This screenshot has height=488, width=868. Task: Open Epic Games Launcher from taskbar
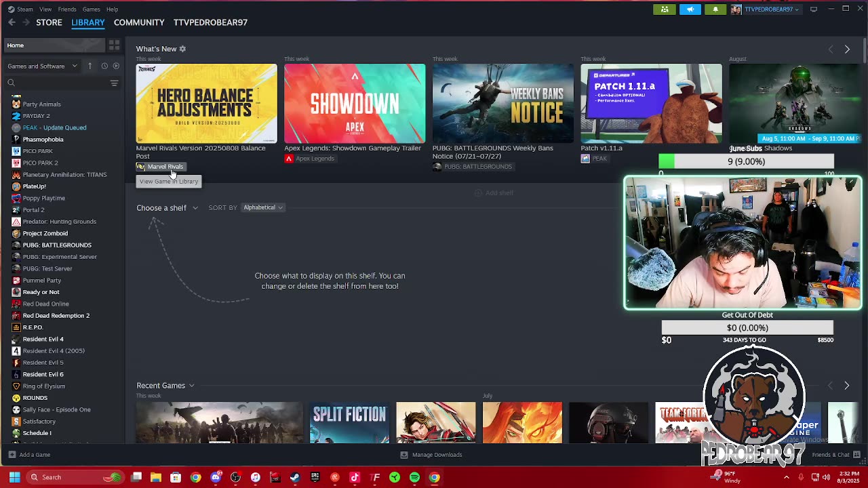point(315,477)
